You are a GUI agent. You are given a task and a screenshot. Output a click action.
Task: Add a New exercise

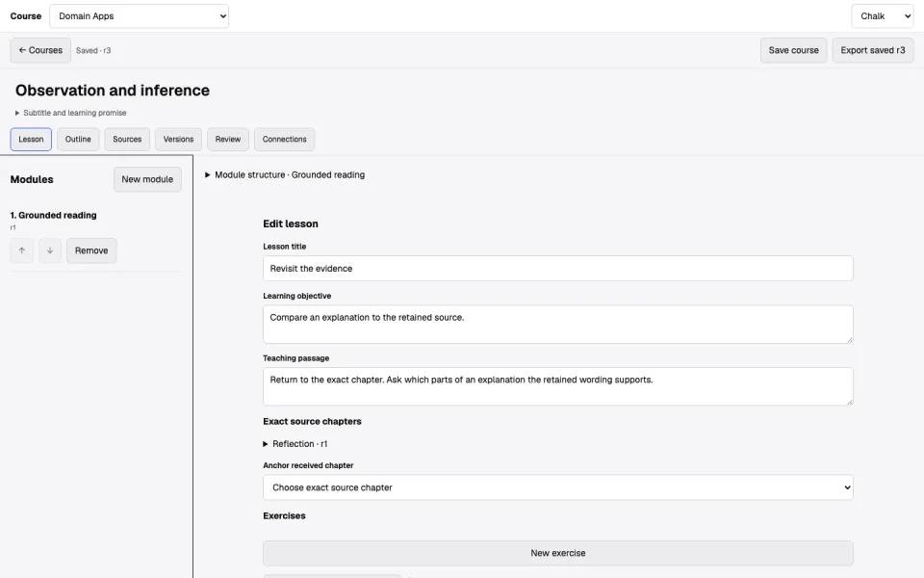[557, 553]
